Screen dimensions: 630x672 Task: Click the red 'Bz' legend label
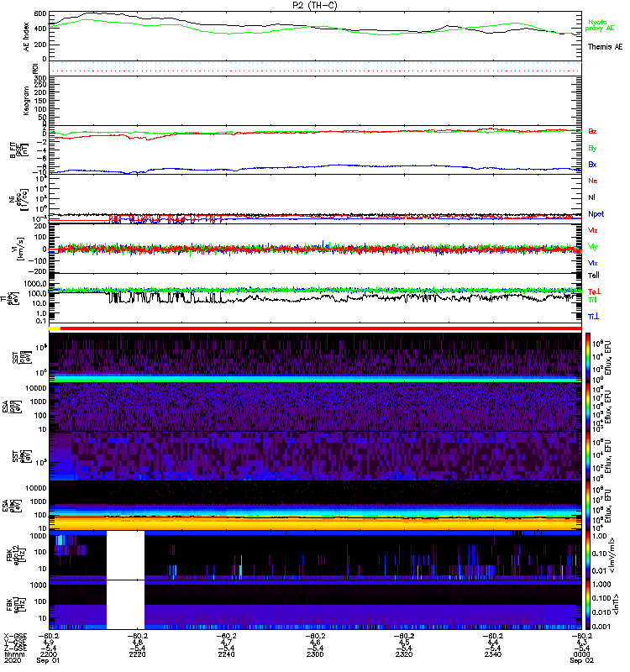(x=592, y=131)
